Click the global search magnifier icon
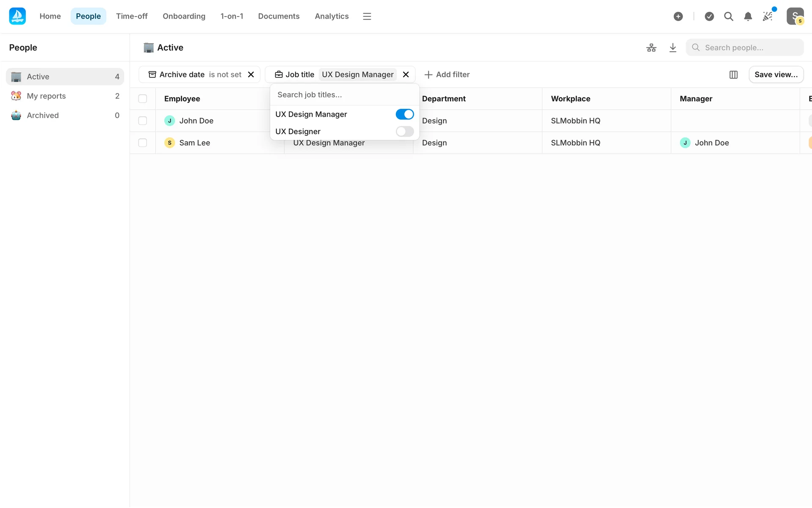This screenshot has height=508, width=812. [x=728, y=17]
